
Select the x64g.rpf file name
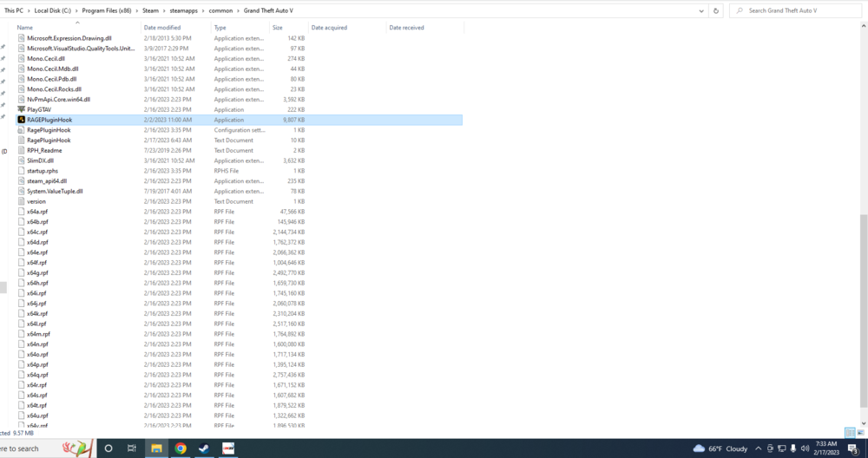[37, 273]
